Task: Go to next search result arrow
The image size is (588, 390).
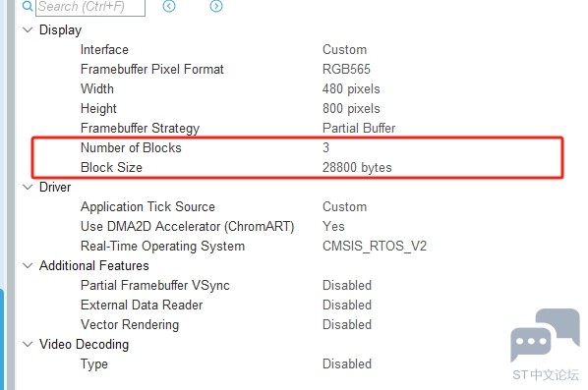Action: tap(216, 6)
